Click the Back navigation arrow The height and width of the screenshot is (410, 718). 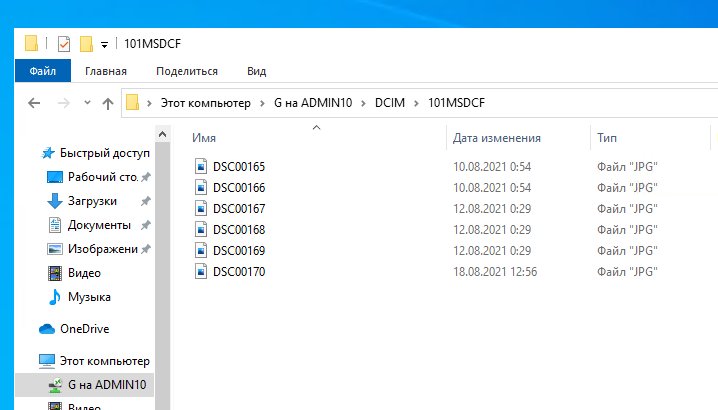(33, 103)
